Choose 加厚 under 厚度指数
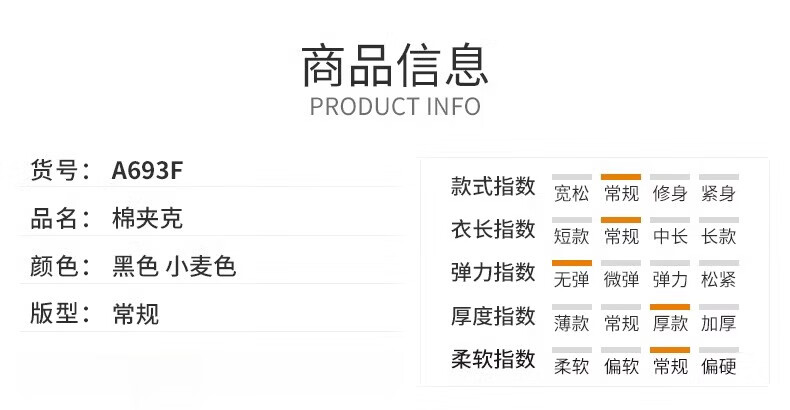Image resolution: width=790 pixels, height=410 pixels. coord(718,323)
